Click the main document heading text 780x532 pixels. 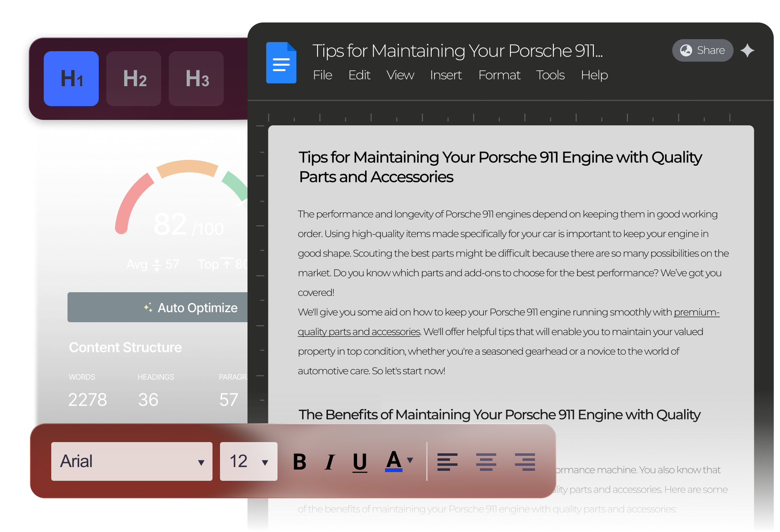(500, 167)
